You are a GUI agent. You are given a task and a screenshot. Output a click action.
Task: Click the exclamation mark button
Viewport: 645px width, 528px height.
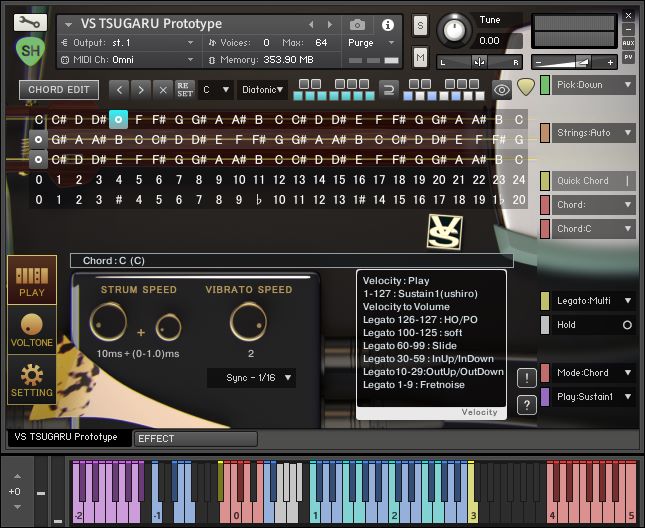(527, 378)
